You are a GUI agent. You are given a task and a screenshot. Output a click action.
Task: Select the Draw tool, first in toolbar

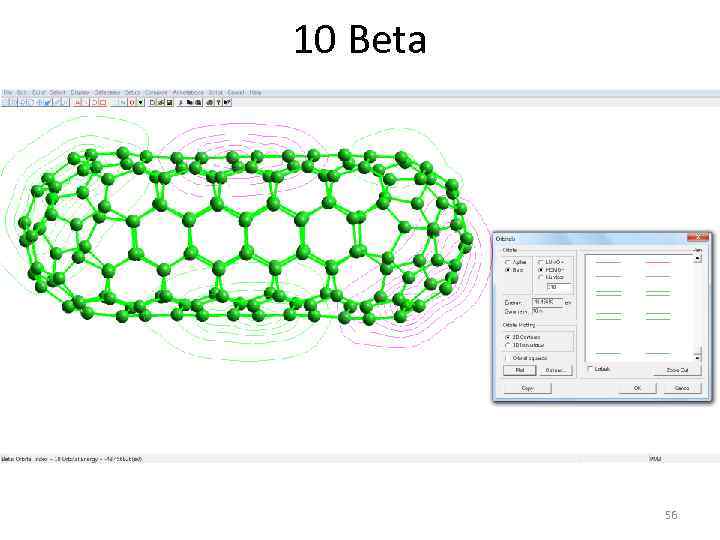pyautogui.click(x=5, y=102)
